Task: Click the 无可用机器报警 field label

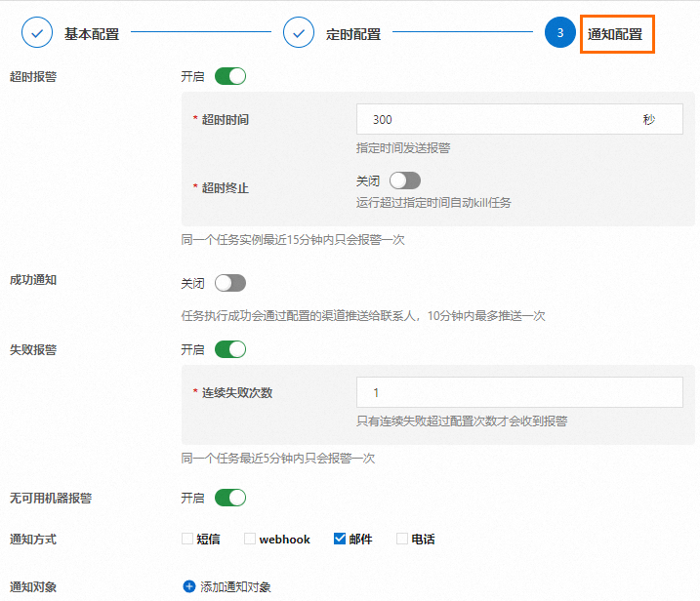Action: click(x=51, y=498)
